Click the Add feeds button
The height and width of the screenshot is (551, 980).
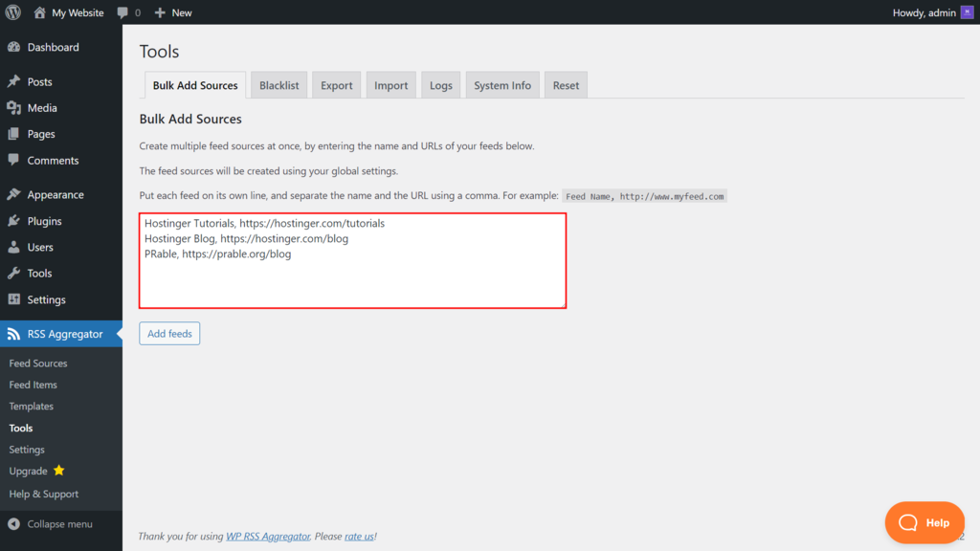point(169,333)
